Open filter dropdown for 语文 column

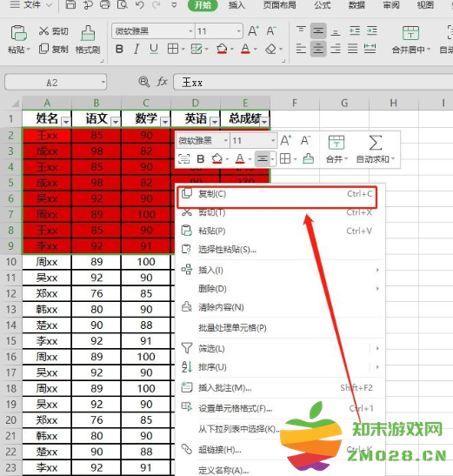click(116, 122)
